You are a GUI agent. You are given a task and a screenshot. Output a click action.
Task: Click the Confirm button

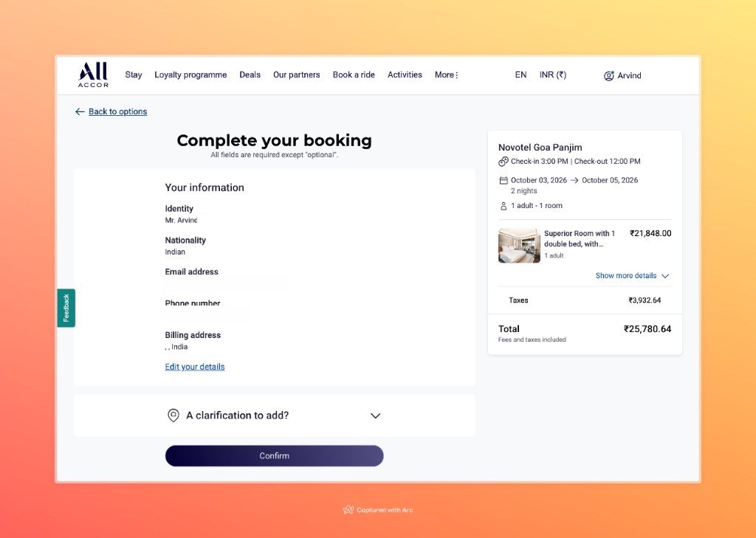275,455
